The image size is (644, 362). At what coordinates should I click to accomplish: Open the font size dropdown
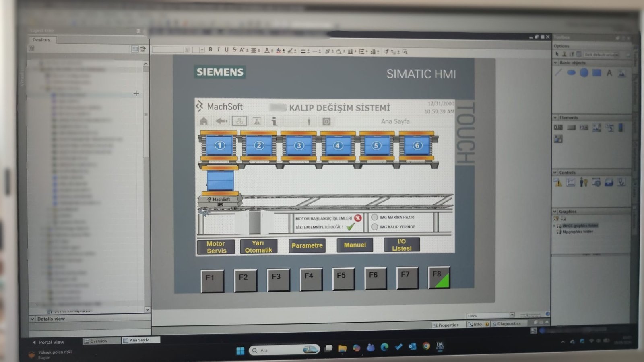(202, 50)
